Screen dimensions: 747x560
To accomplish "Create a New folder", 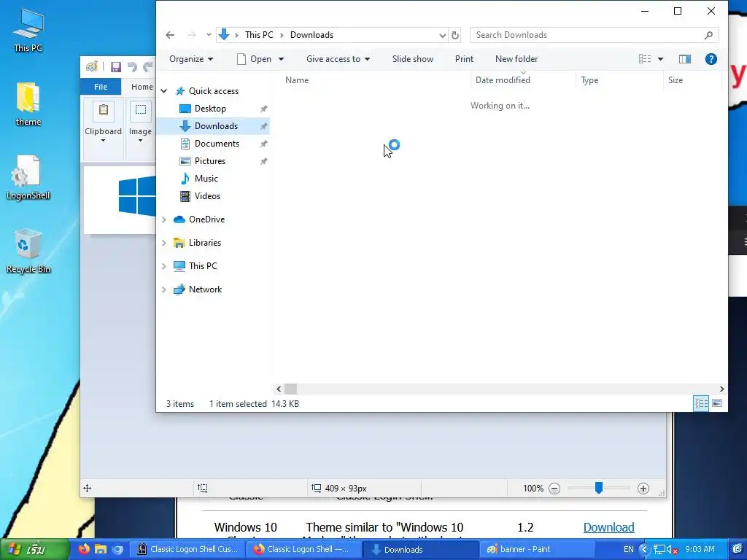I will point(516,59).
